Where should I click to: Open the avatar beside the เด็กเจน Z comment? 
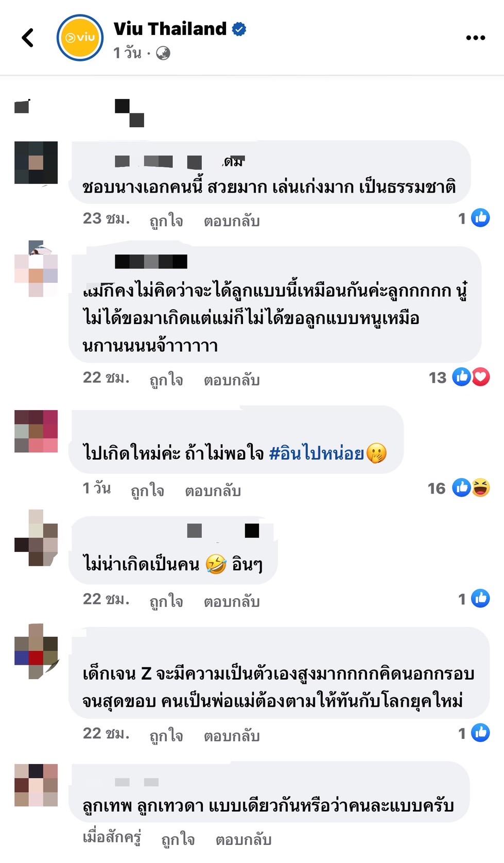36,651
